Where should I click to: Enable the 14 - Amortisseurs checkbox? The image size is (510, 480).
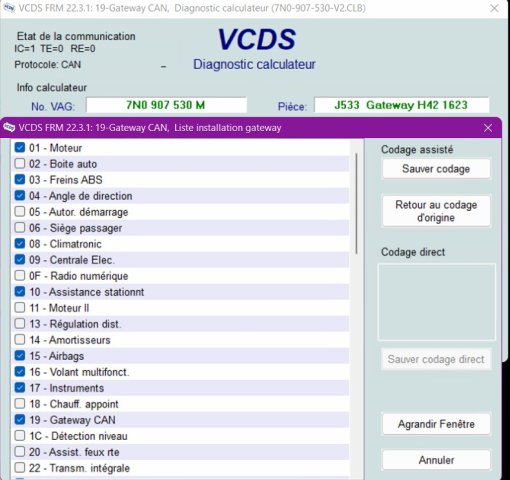tap(20, 339)
